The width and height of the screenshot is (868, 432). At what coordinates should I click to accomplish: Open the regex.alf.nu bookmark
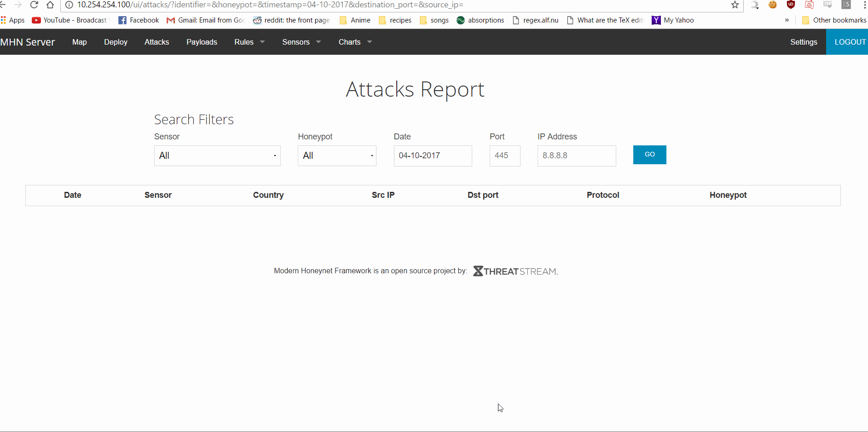click(536, 20)
